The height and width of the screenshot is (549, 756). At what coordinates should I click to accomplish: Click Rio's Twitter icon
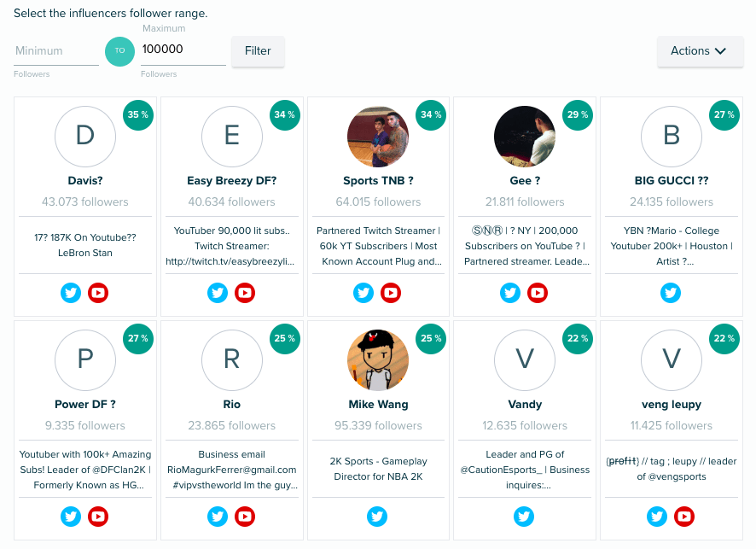pyautogui.click(x=218, y=517)
